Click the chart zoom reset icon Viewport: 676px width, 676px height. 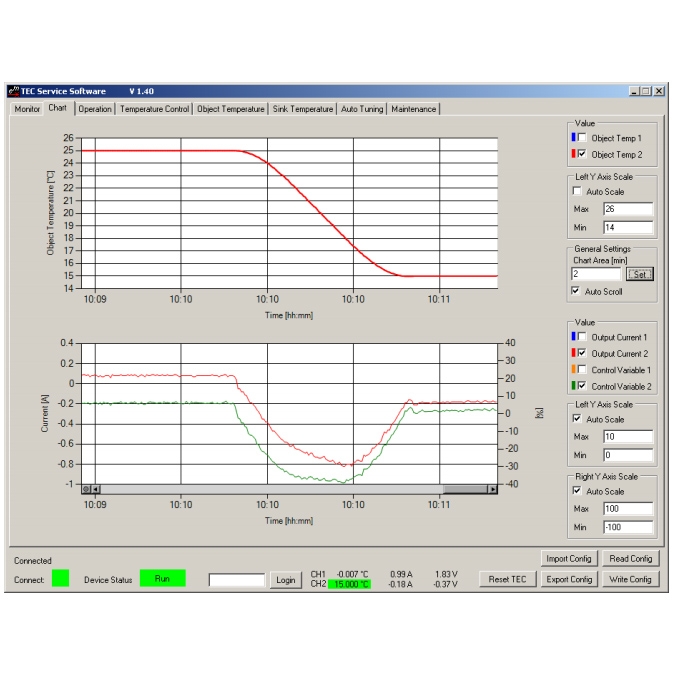tap(86, 489)
